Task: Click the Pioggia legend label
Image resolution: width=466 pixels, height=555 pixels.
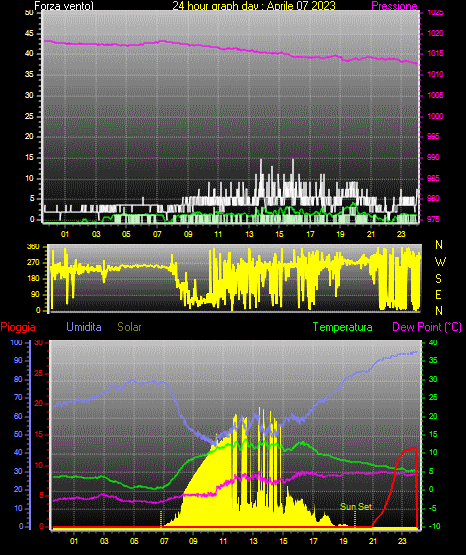Action: click(x=18, y=327)
